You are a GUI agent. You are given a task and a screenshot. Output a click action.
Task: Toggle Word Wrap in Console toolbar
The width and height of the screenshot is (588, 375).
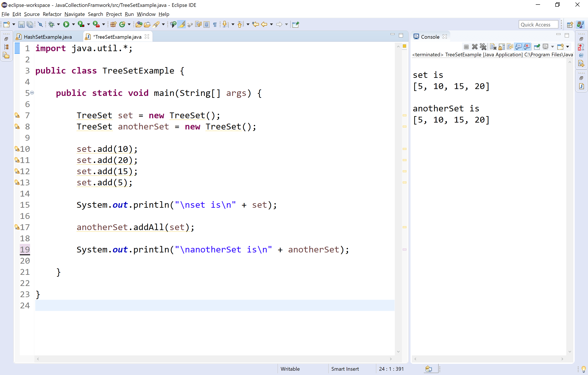click(510, 47)
